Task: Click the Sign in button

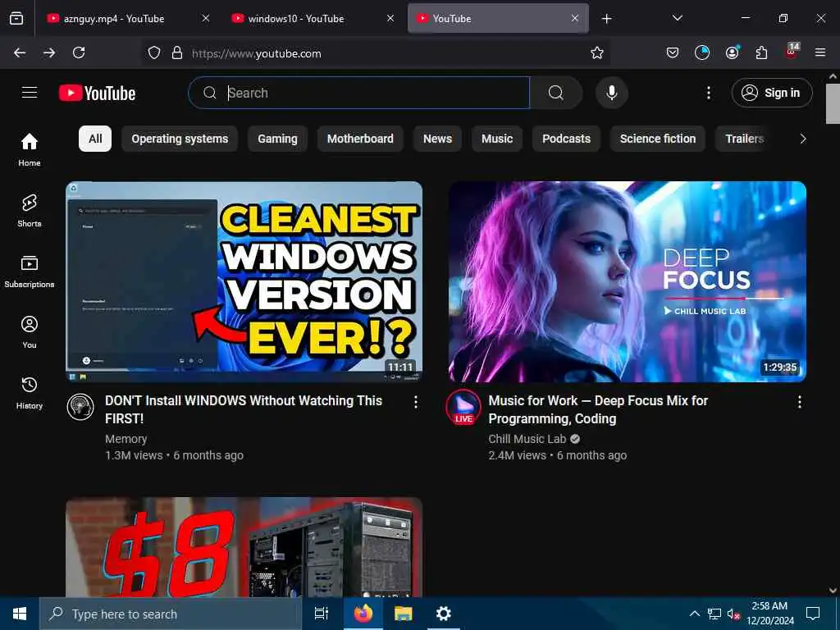Action: 772,93
